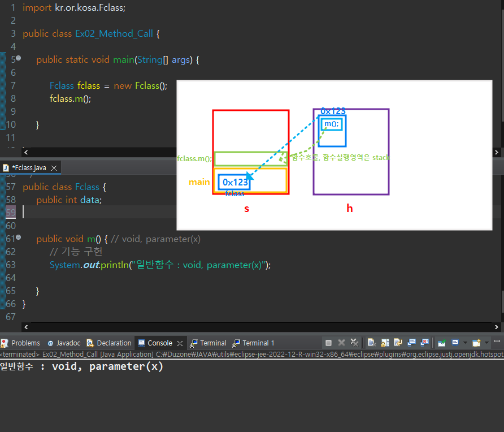Click the 'public void m()' line 61
Screen dimensions: 504x432
tap(118, 239)
